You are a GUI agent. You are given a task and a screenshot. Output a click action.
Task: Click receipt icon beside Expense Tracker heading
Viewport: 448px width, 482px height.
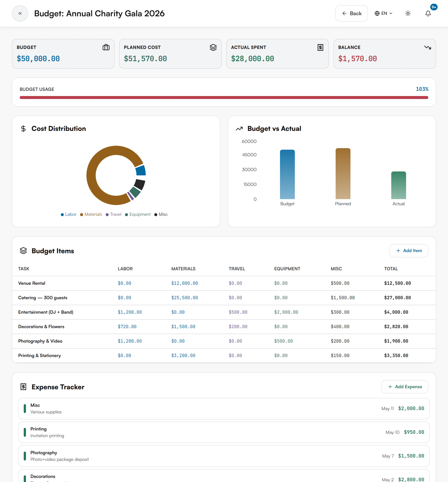coord(23,387)
